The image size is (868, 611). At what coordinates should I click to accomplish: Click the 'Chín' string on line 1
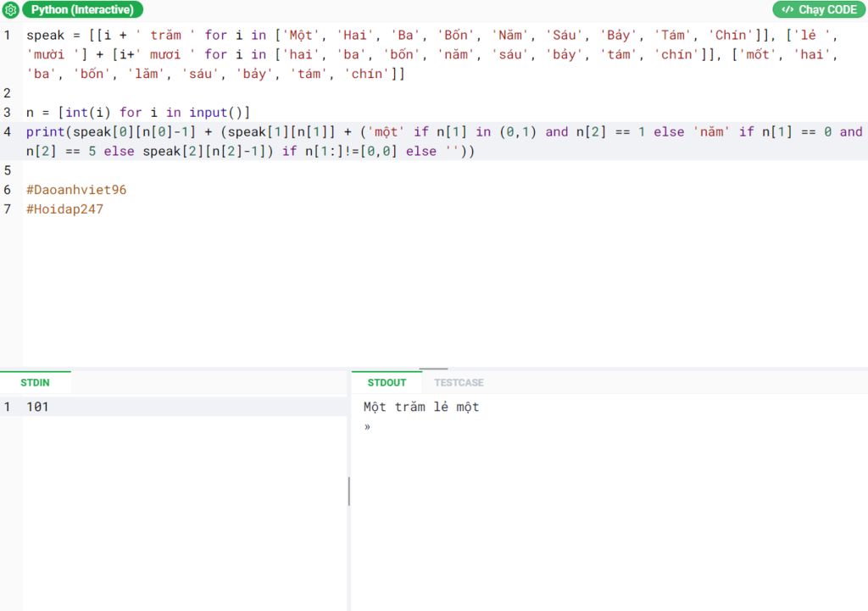point(731,35)
